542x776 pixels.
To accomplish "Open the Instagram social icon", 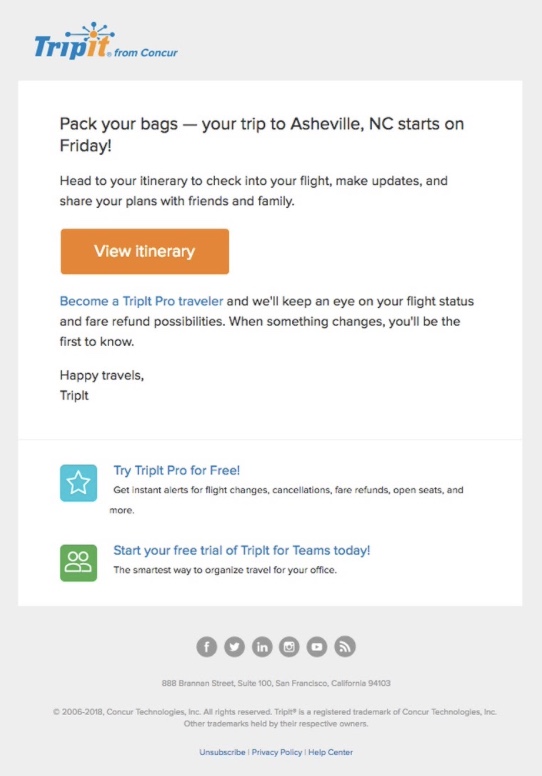I will pyautogui.click(x=289, y=646).
